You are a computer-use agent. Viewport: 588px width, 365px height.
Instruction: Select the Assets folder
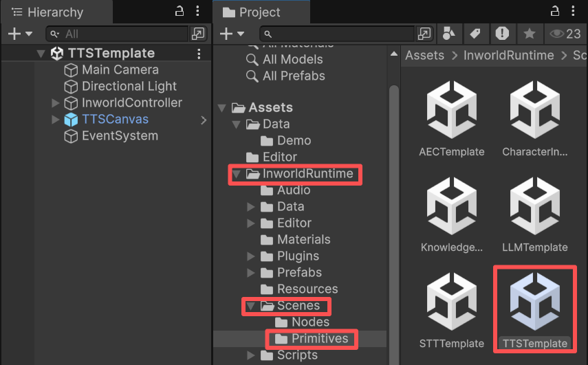pyautogui.click(x=270, y=107)
